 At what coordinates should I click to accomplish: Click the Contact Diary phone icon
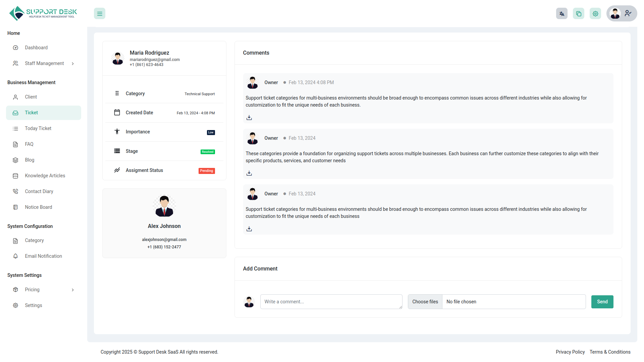click(x=15, y=191)
